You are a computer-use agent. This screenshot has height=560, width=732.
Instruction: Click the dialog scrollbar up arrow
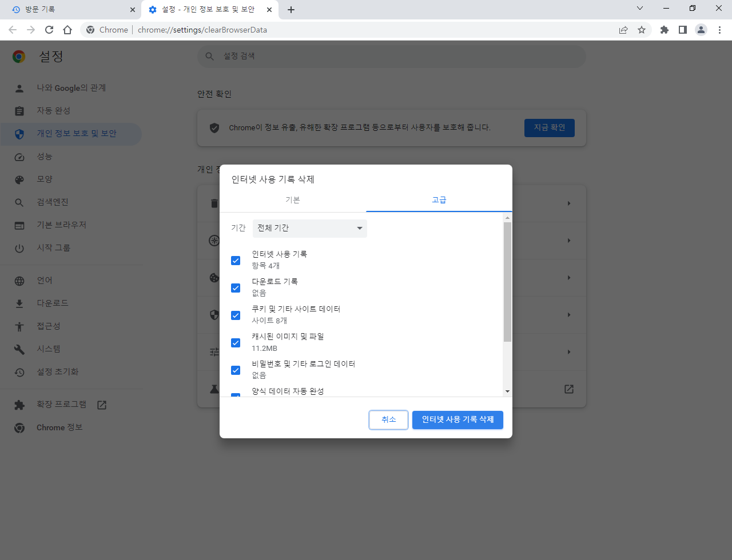pyautogui.click(x=507, y=218)
